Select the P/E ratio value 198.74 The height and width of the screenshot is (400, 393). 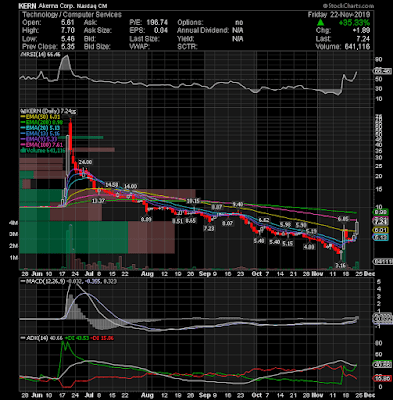(157, 23)
